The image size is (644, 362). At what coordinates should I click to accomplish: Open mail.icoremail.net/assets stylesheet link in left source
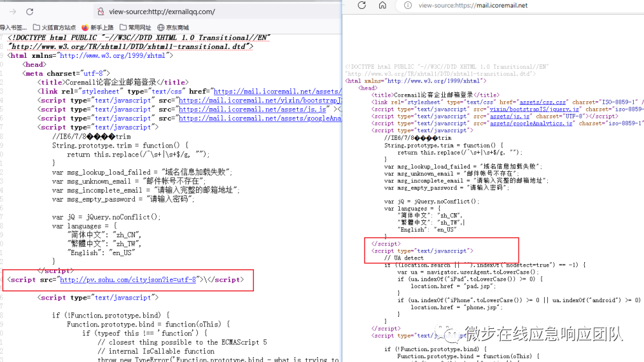click(277, 92)
